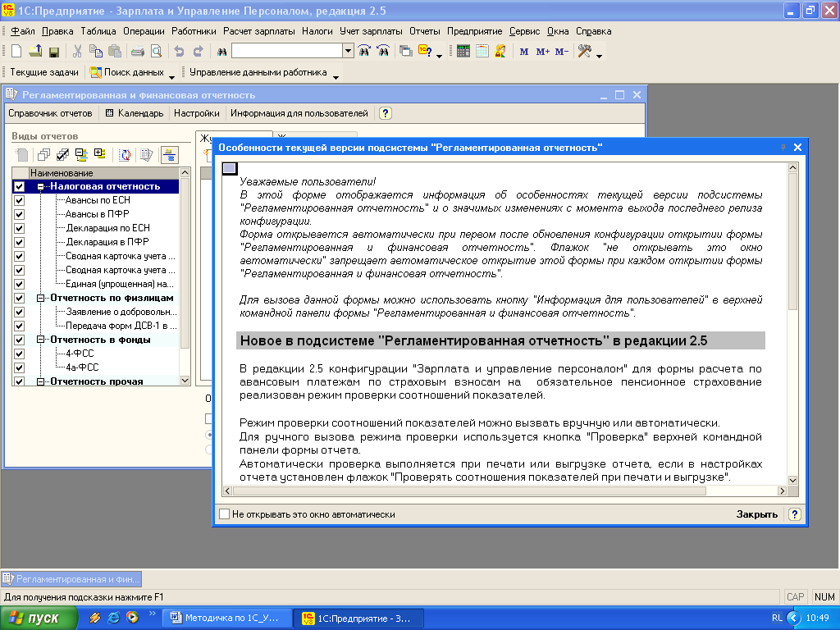Uncheck the Авансы в ПФР checkbox
840x630 pixels.
pos(20,214)
